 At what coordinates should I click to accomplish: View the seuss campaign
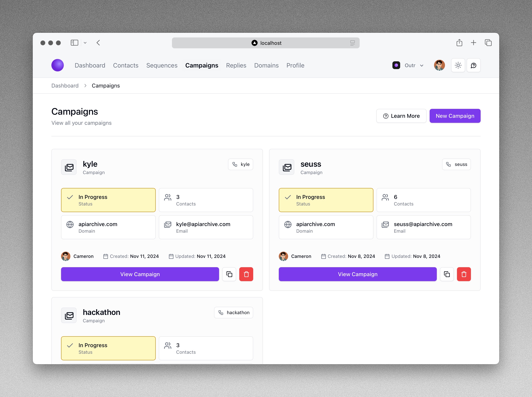tap(358, 274)
